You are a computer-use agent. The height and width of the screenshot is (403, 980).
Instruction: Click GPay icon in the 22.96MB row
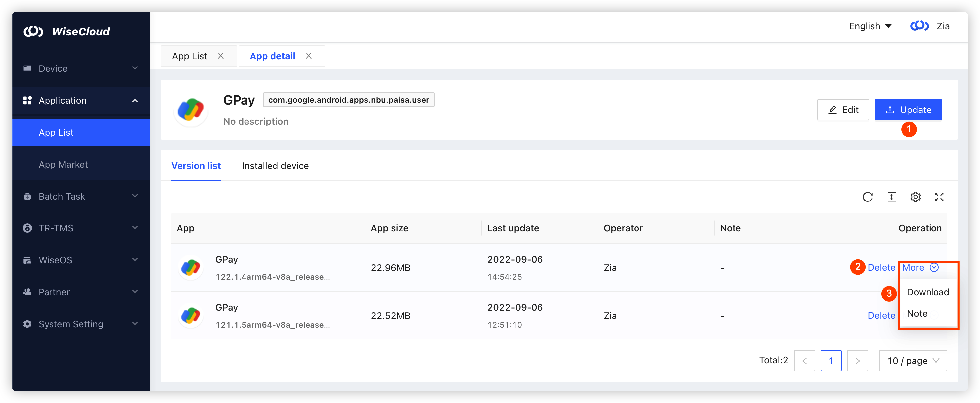[191, 268]
